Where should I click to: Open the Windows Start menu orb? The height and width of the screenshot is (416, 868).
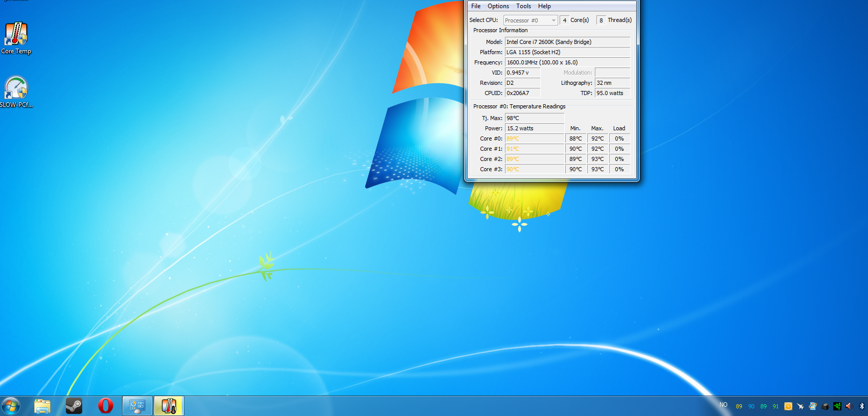(x=11, y=406)
